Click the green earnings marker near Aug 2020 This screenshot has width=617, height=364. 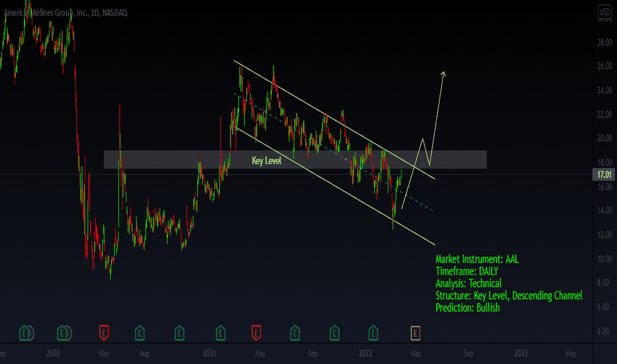[140, 333]
